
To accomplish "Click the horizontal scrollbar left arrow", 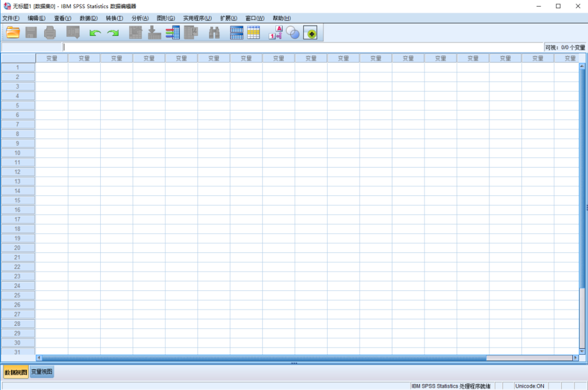I will coord(39,358).
